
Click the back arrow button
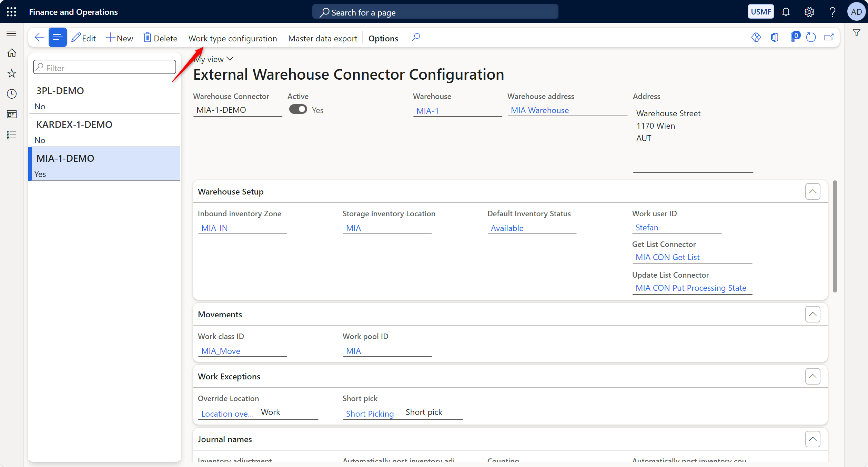click(39, 38)
